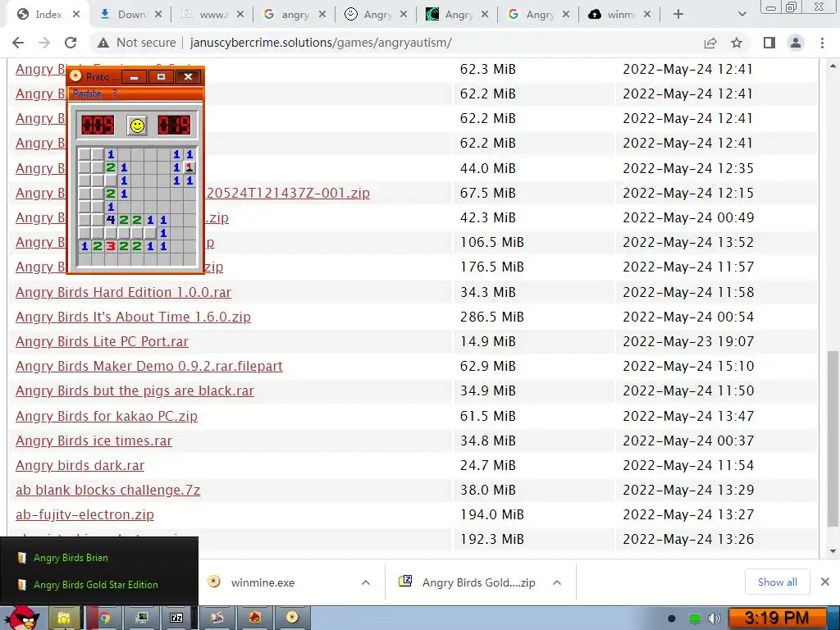
Task: Click the smiley face to restart Minesweeper
Action: (x=137, y=126)
